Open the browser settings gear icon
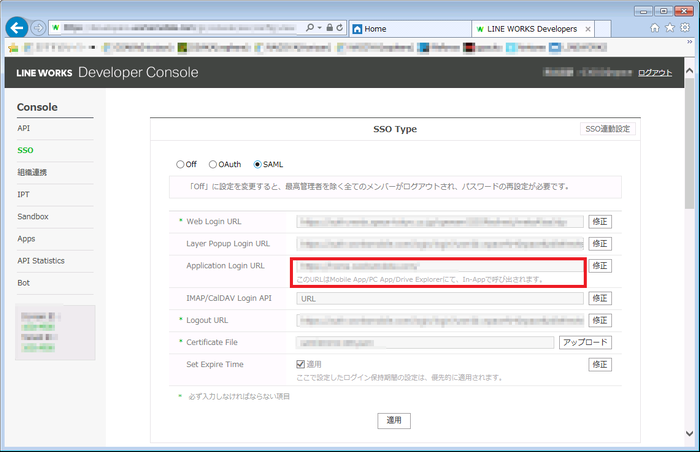The image size is (700, 452). 685,28
